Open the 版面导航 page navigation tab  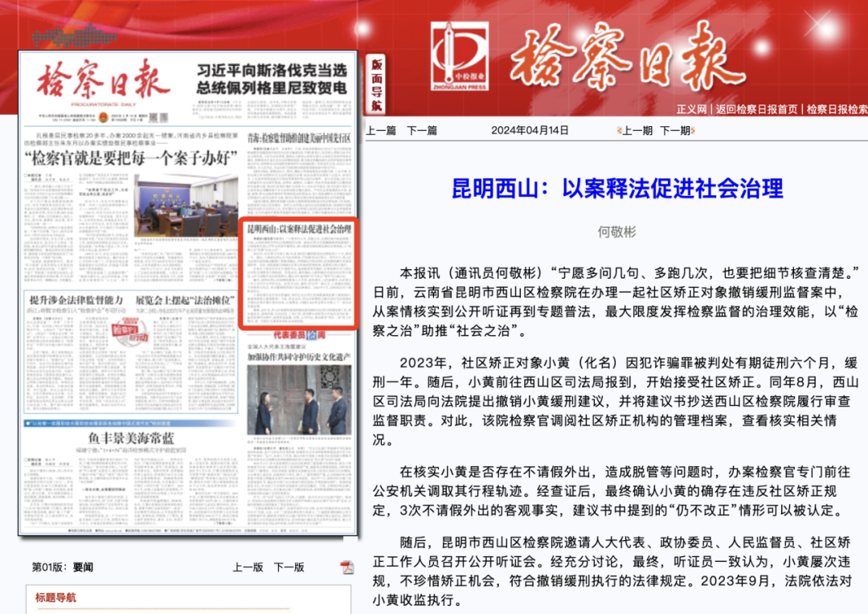pos(376,83)
